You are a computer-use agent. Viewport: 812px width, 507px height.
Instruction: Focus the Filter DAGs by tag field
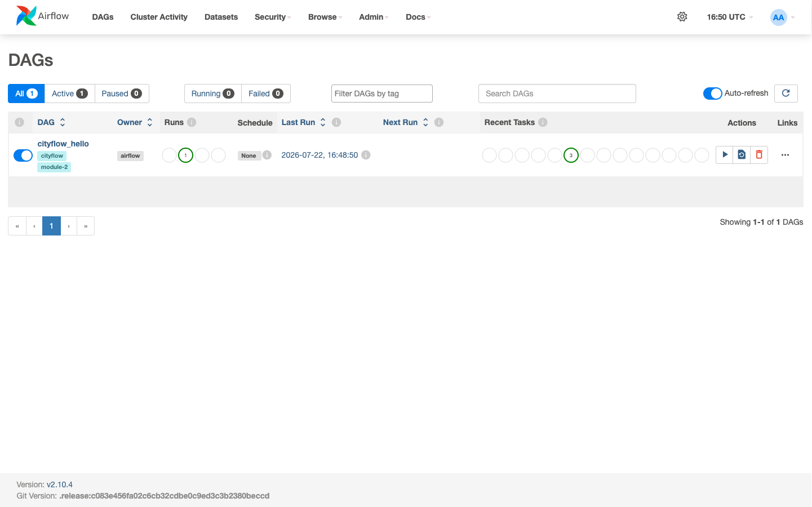click(x=382, y=94)
